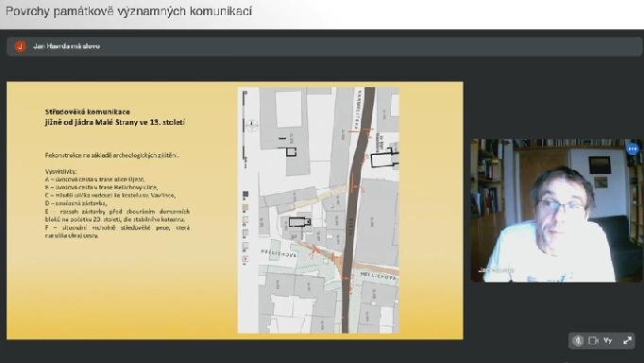Click the 'Jan Havrda má slovo' banner

coord(324,46)
